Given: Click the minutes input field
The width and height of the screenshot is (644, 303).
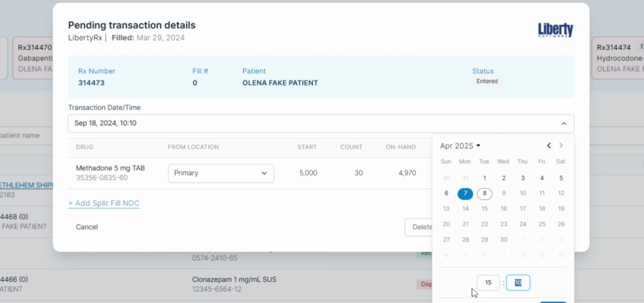Looking at the screenshot, I should click(x=518, y=283).
